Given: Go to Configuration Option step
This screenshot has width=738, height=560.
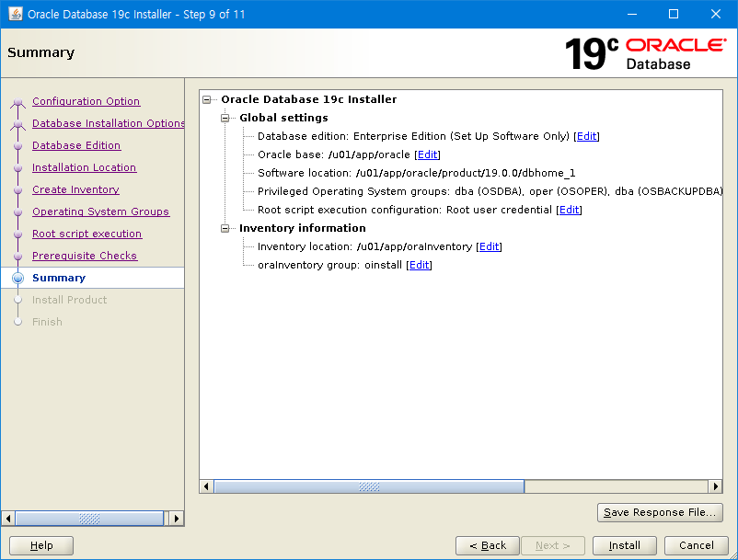Looking at the screenshot, I should (86, 101).
